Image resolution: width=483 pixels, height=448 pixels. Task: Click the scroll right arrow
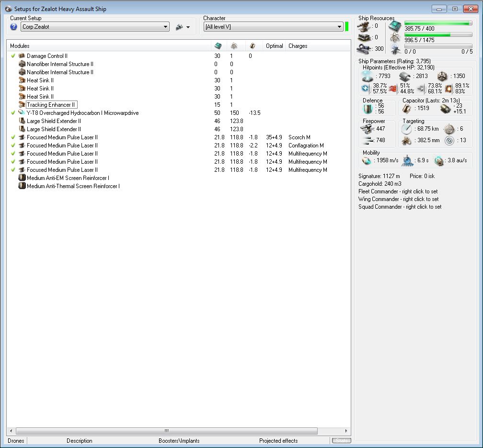(x=346, y=431)
